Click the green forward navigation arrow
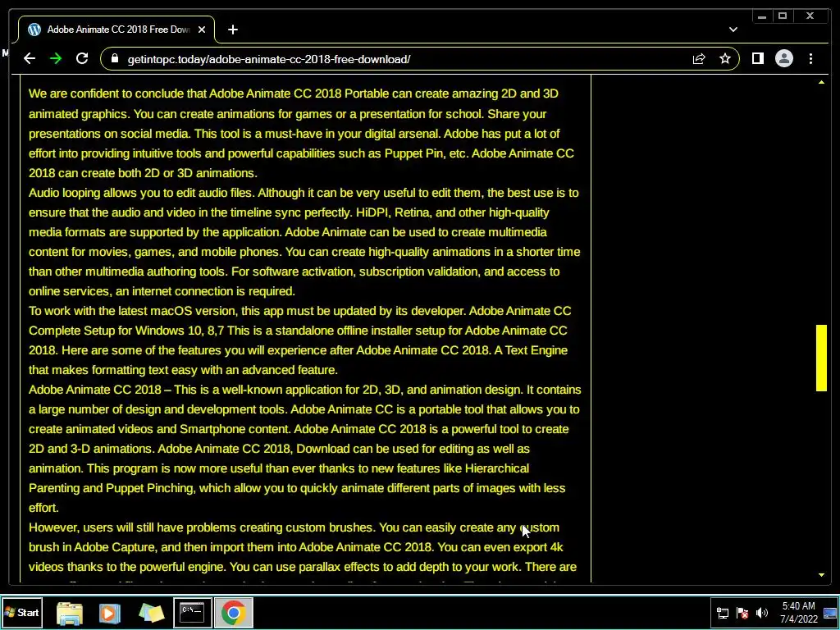The height and width of the screenshot is (630, 840). pos(56,59)
